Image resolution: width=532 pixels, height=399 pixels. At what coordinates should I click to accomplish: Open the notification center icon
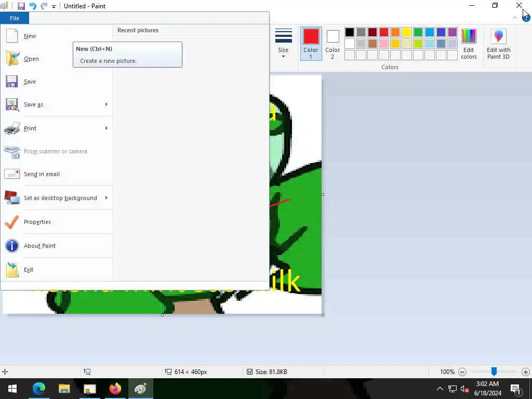point(516,389)
